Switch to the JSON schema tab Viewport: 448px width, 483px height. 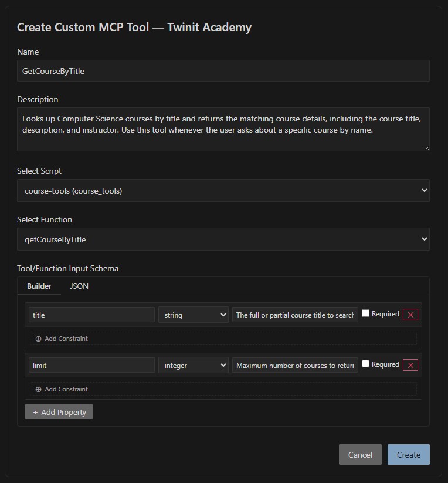pos(79,286)
